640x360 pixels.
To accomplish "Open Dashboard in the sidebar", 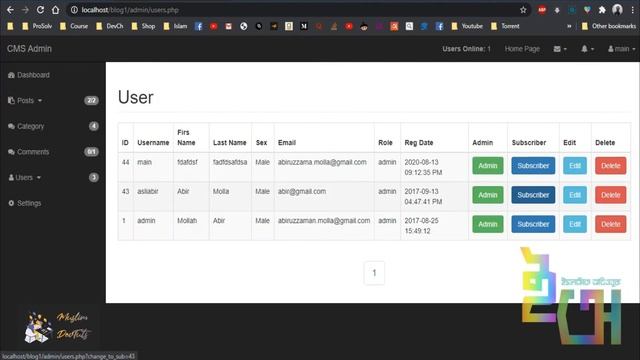I will point(29,75).
